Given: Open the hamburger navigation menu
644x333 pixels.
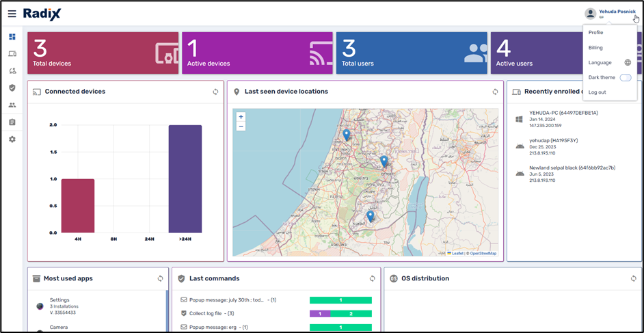Looking at the screenshot, I should pos(12,14).
